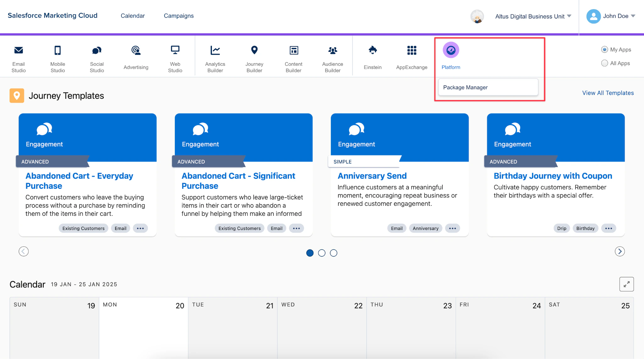Click the Drip tag pill

click(x=562, y=228)
